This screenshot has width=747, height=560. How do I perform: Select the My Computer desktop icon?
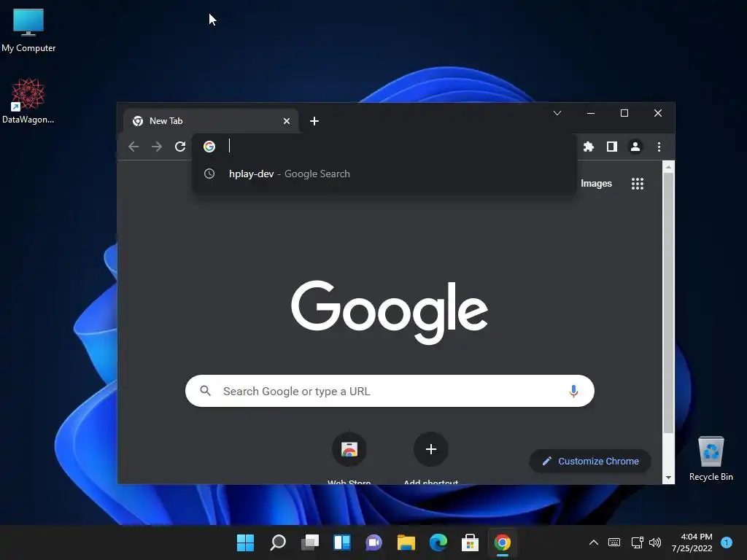coord(28,31)
